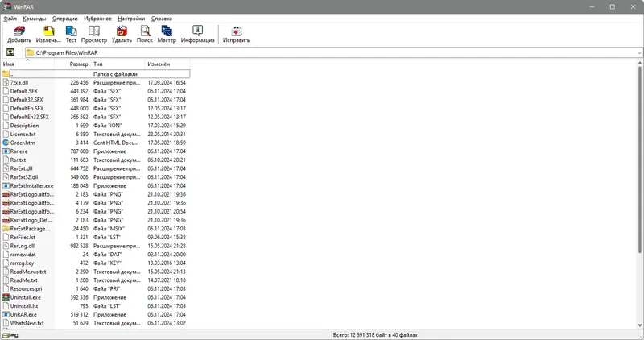Open the Настройки menu
The width and height of the screenshot is (644, 340).
tap(131, 19)
